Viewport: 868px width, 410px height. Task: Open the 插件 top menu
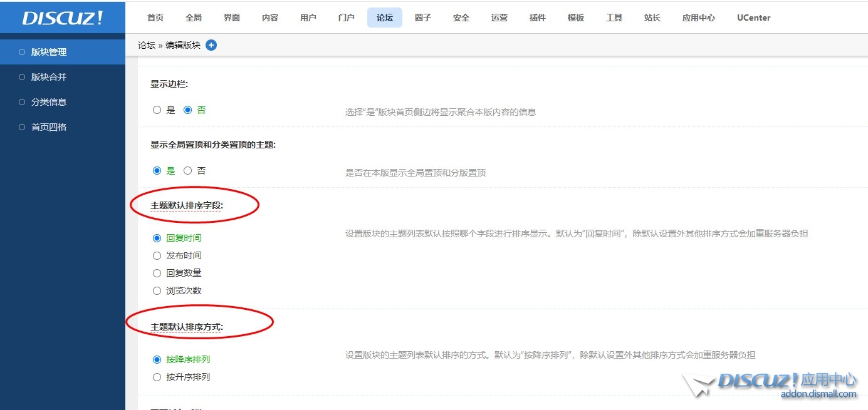[538, 18]
